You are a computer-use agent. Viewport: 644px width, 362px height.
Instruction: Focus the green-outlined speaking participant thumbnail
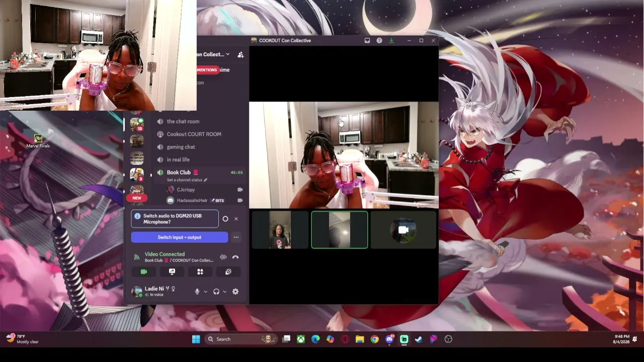pos(340,230)
